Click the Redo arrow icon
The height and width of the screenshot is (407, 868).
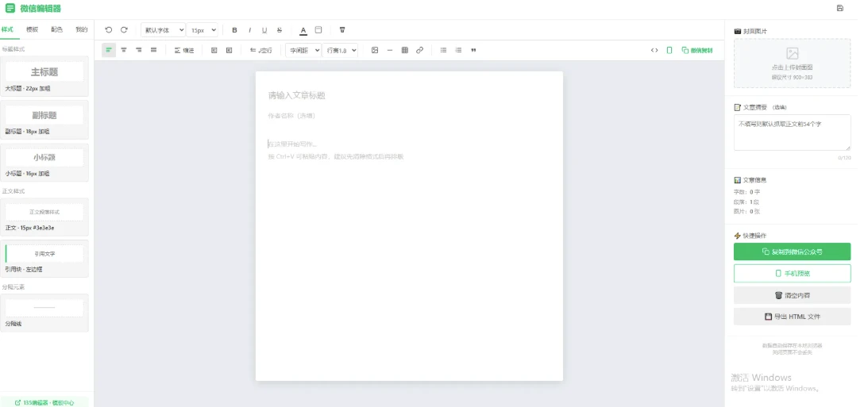(x=124, y=30)
